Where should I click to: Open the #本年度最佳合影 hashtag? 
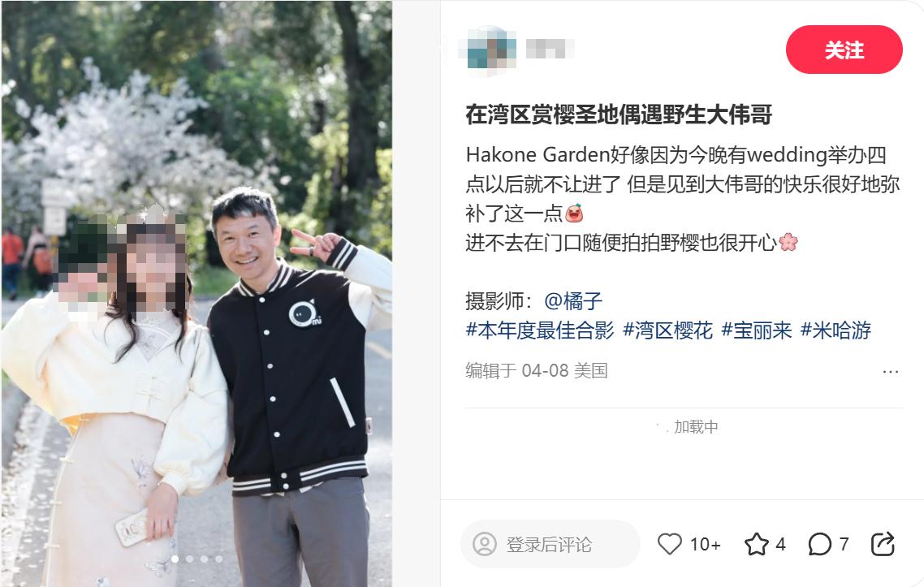coord(540,330)
